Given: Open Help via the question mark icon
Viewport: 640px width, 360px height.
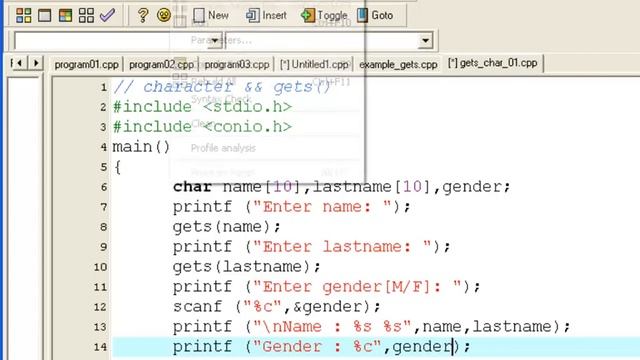Looking at the screenshot, I should click(x=142, y=16).
